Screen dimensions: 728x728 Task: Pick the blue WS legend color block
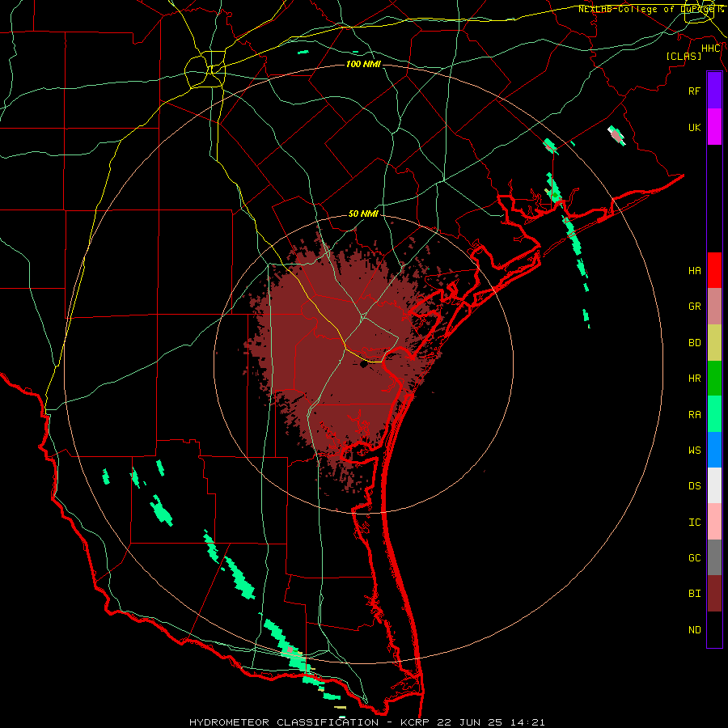point(714,450)
